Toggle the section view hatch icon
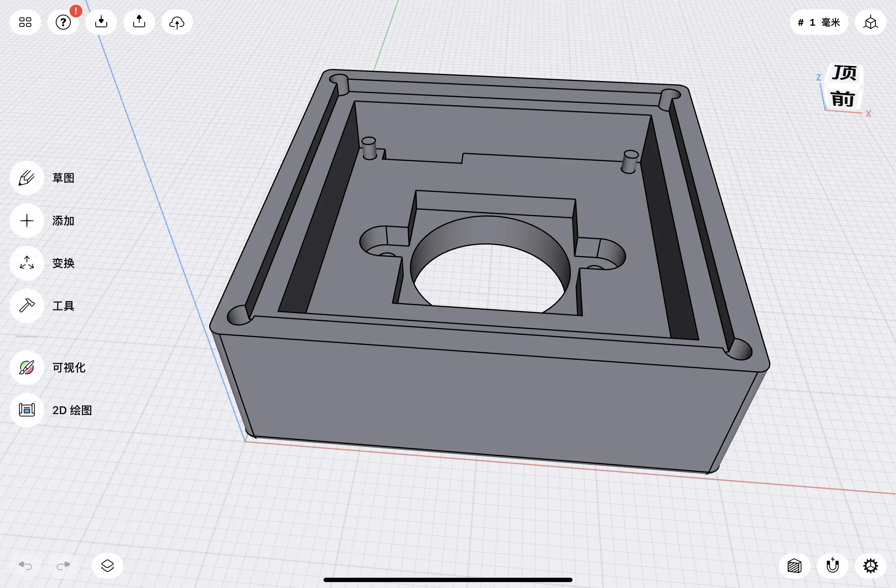This screenshot has height=588, width=896. pyautogui.click(x=794, y=565)
